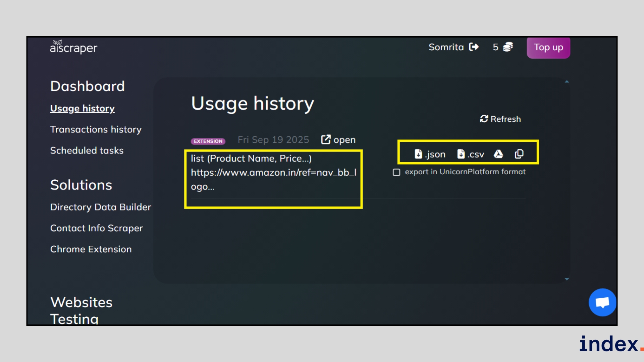The height and width of the screenshot is (362, 644).
Task: Select the amazon.in list history entry
Action: [x=273, y=172]
